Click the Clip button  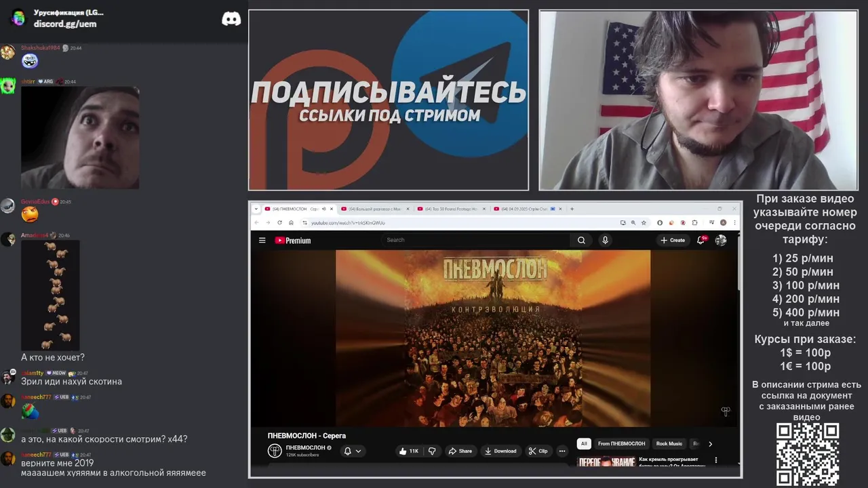(538, 451)
